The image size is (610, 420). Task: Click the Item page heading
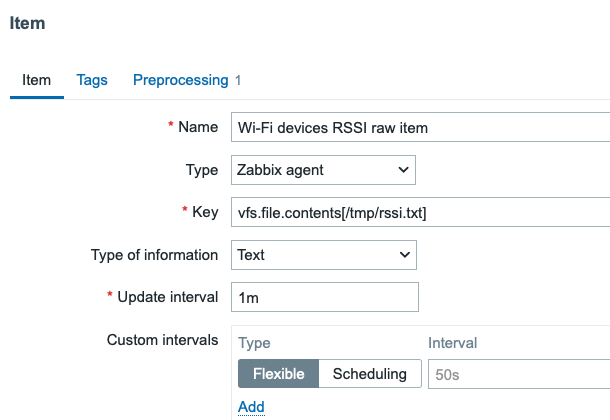point(27,23)
